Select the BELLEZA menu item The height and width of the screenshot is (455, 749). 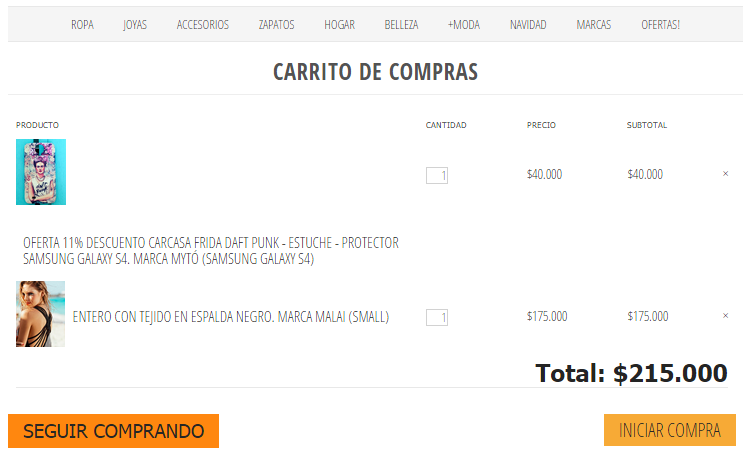401,24
